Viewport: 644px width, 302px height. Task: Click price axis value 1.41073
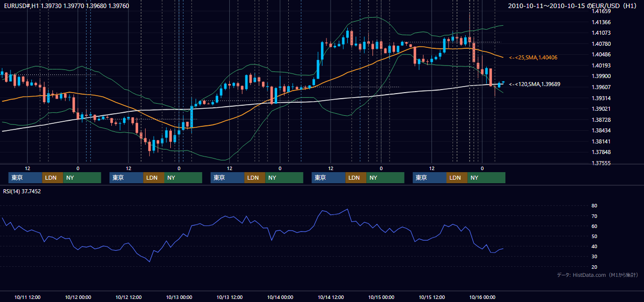point(601,33)
